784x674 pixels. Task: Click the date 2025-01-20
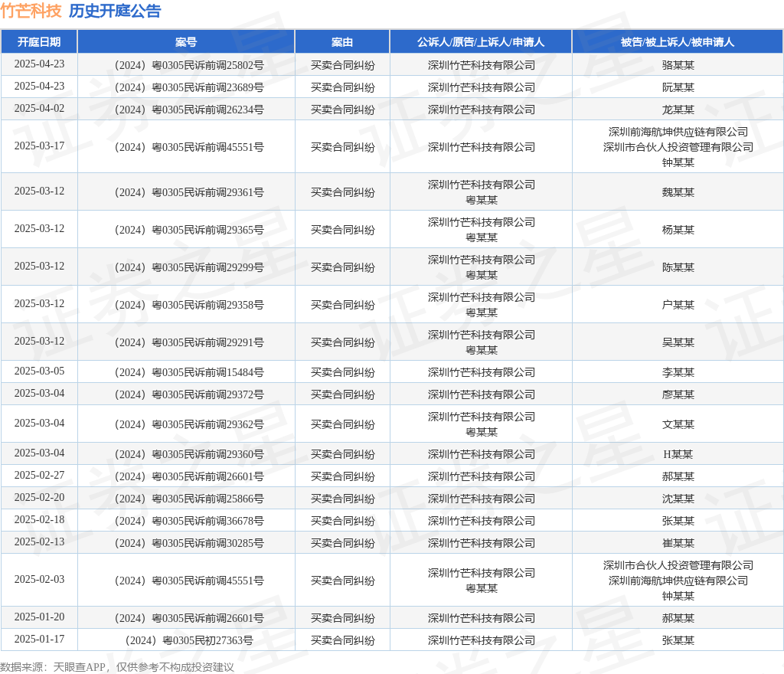tap(40, 617)
